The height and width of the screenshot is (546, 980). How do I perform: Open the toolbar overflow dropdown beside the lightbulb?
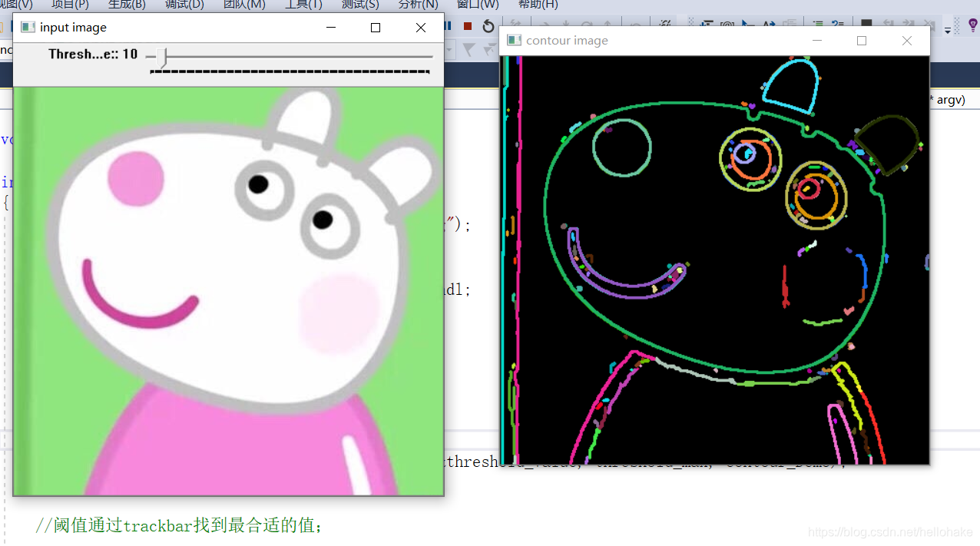[948, 31]
